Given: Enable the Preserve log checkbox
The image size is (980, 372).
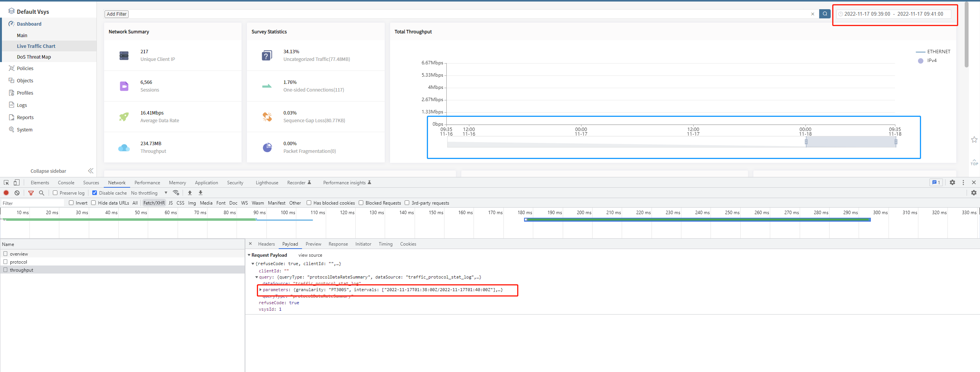Looking at the screenshot, I should tap(55, 193).
